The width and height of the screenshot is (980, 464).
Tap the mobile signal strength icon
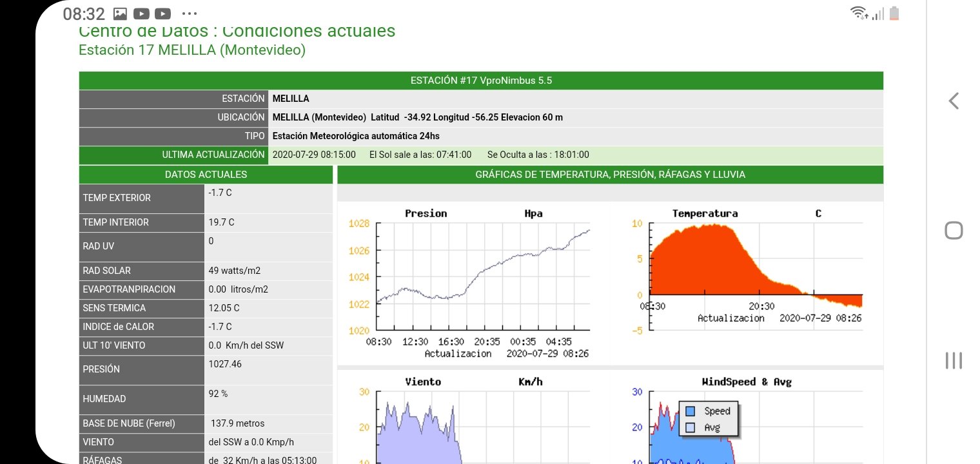coord(877,14)
